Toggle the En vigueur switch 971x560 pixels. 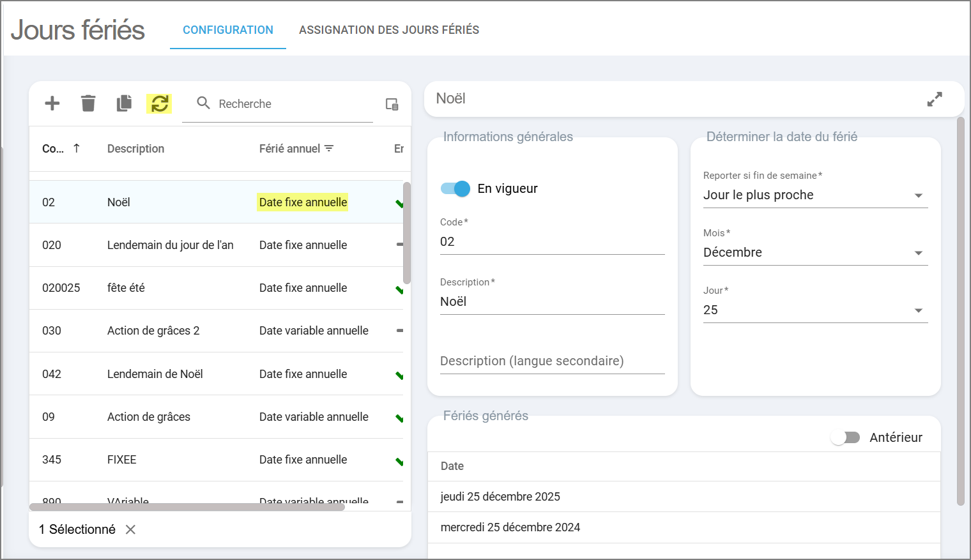tap(455, 188)
